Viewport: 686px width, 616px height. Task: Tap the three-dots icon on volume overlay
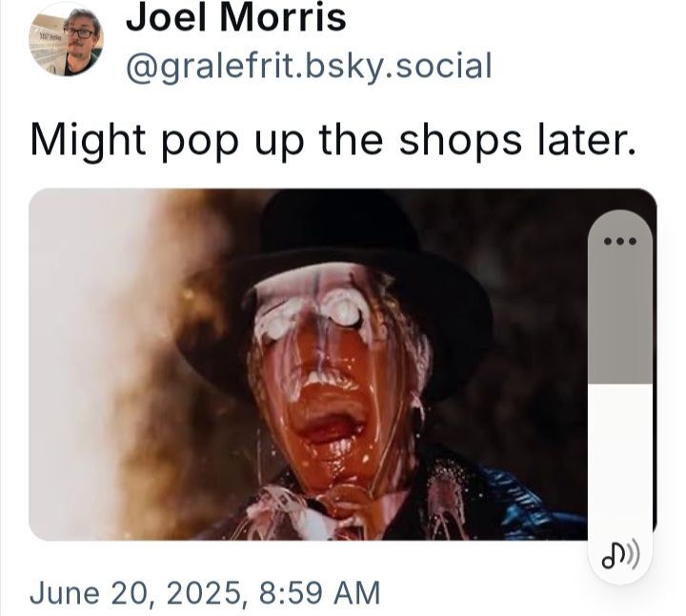(x=620, y=241)
